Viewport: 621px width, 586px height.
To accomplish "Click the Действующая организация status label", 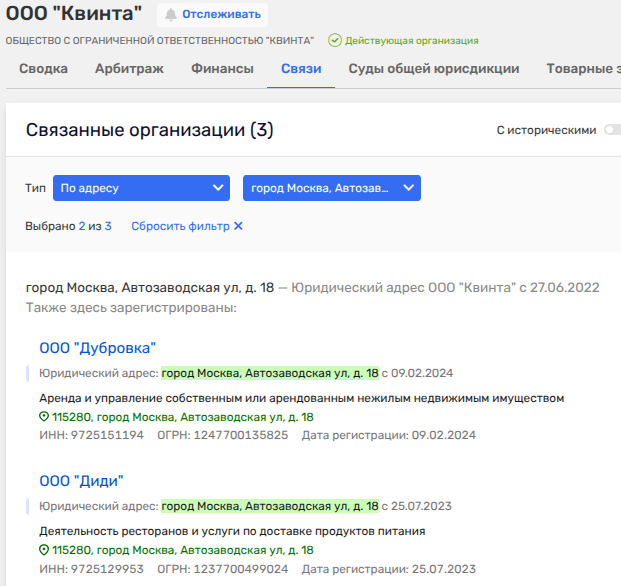I will (x=411, y=41).
